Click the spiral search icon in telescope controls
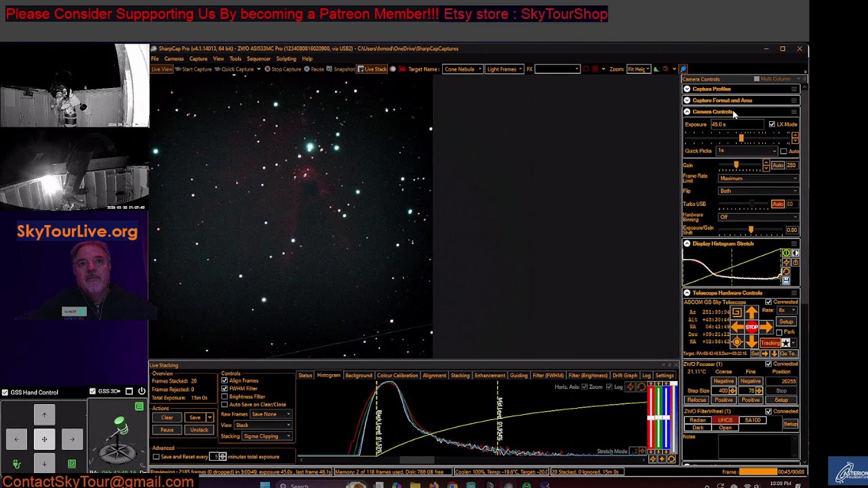This screenshot has width=868, height=488. pos(737,312)
